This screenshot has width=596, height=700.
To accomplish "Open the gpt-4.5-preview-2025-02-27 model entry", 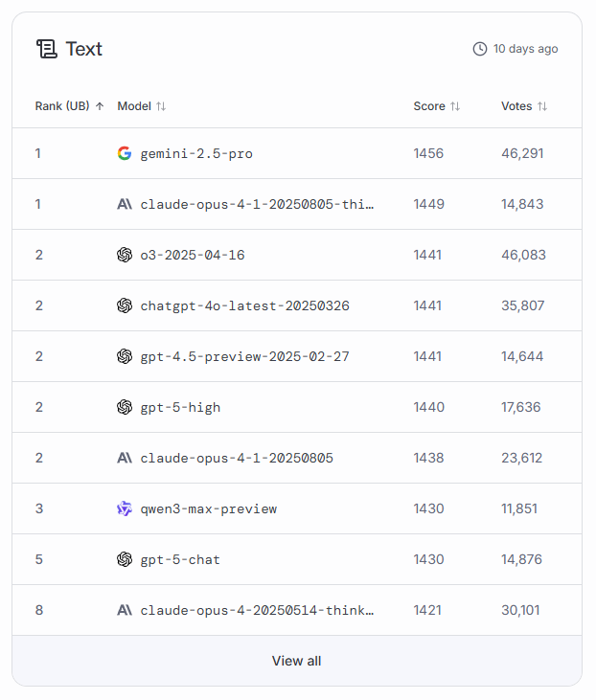I will point(244,356).
